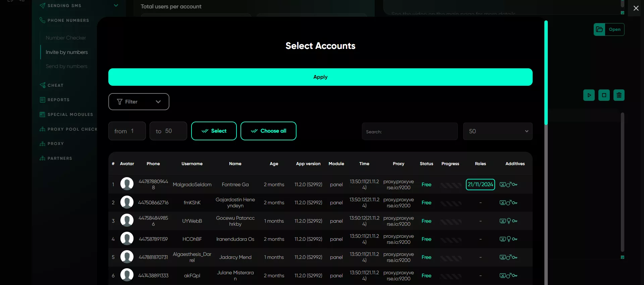Click the Choose all button
644x285 pixels.
[x=268, y=131]
